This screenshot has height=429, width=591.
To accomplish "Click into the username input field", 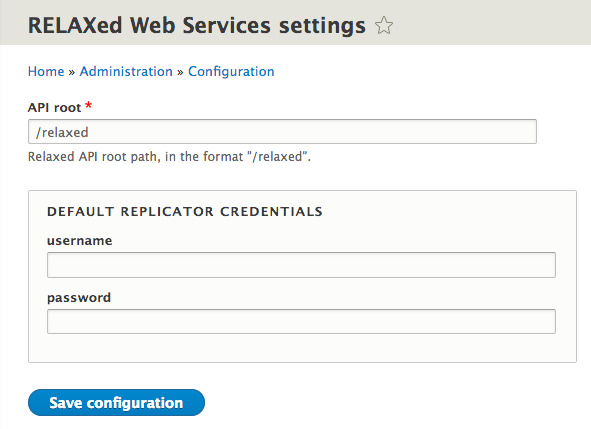I will tap(301, 265).
